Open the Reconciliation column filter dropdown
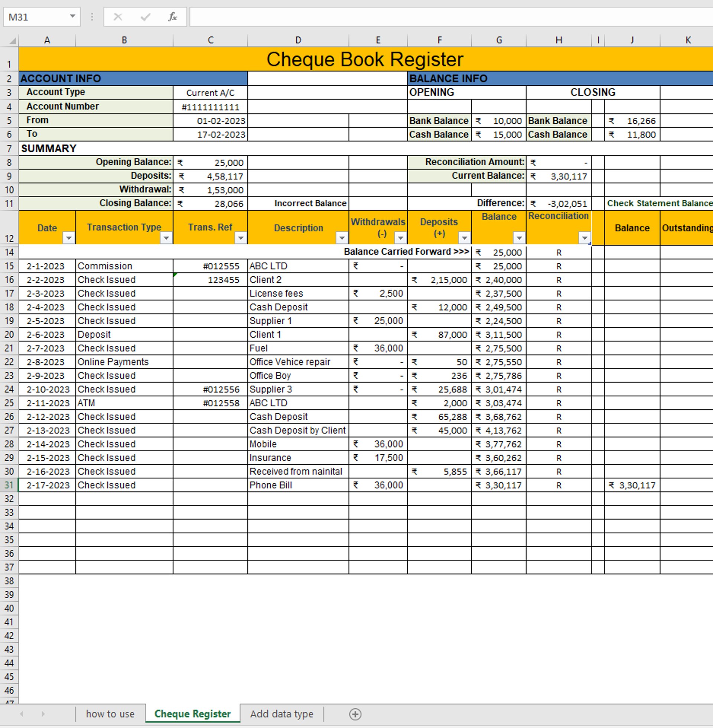The width and height of the screenshot is (713, 728). 584,238
